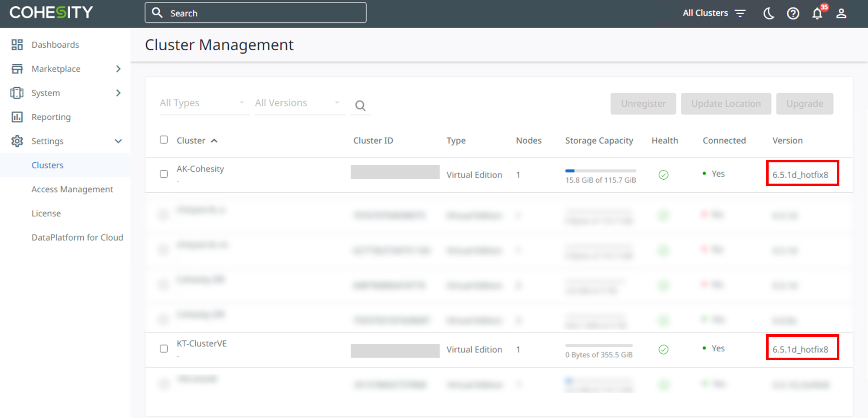The image size is (868, 418).
Task: Open the user account menu icon
Action: (841, 13)
